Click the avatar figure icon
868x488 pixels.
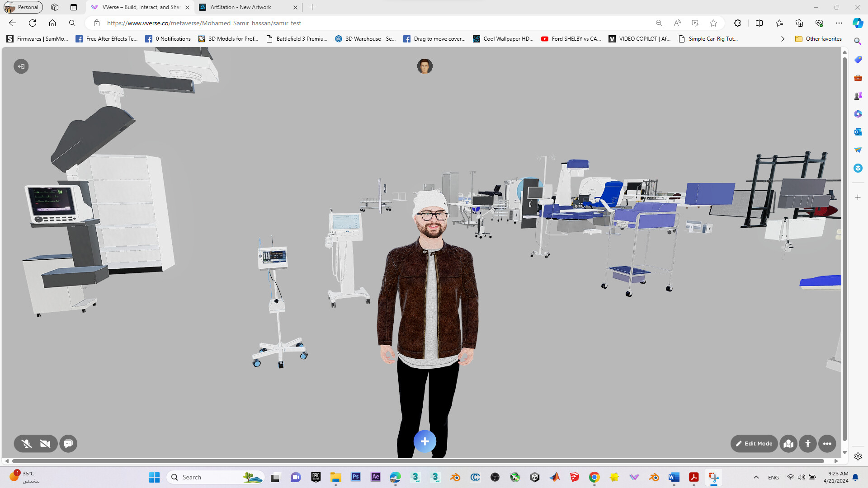point(808,444)
